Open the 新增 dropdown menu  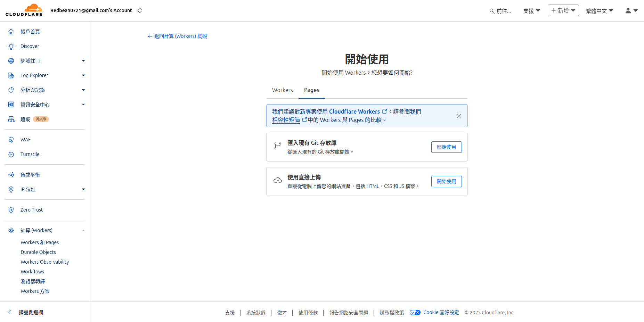tap(563, 10)
